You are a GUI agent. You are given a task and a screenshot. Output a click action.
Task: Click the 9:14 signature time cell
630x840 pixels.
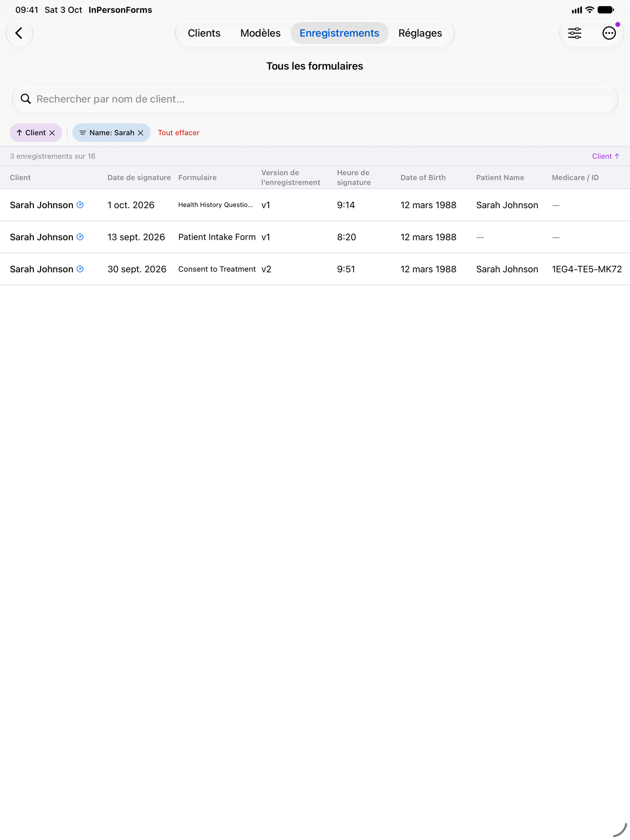click(346, 205)
